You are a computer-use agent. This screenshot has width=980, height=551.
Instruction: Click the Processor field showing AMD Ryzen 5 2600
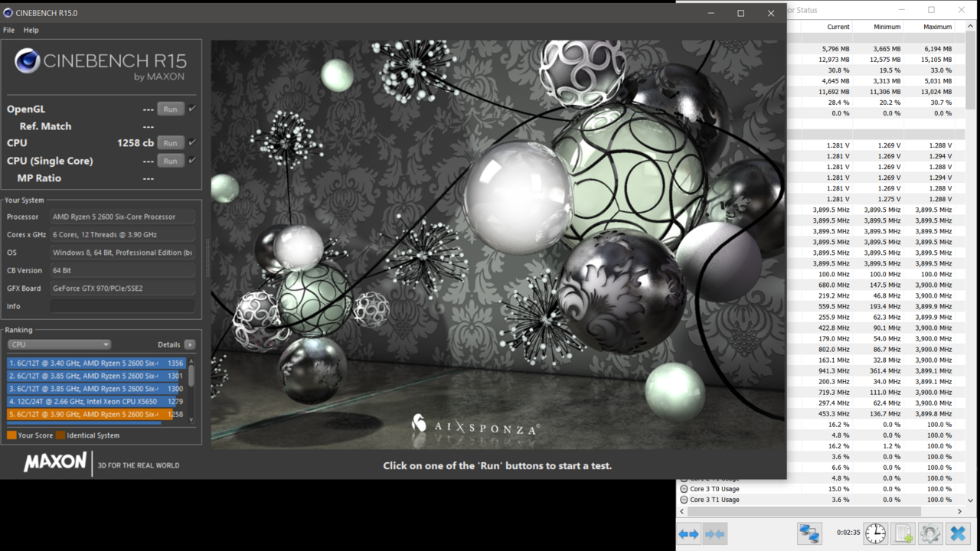point(122,217)
